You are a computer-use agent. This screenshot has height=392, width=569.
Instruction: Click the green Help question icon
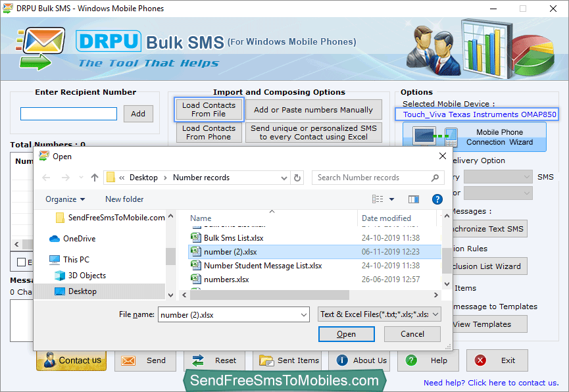(x=411, y=360)
